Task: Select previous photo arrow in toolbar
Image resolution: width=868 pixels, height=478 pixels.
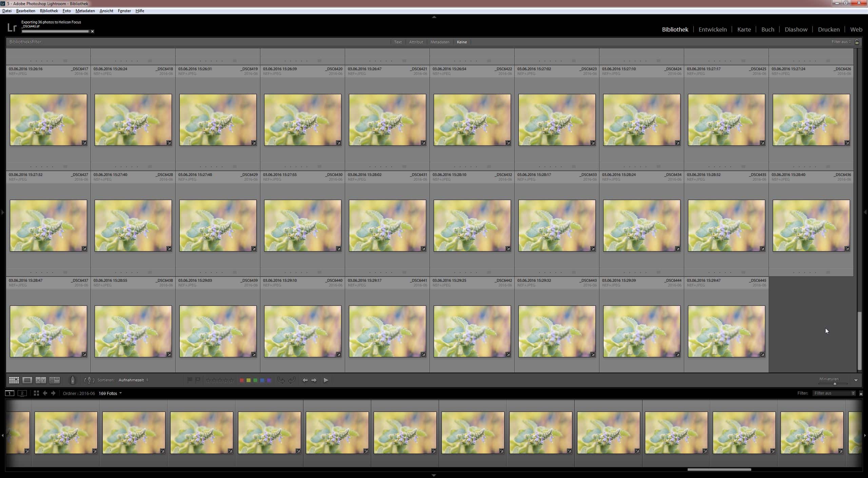Action: (x=305, y=380)
